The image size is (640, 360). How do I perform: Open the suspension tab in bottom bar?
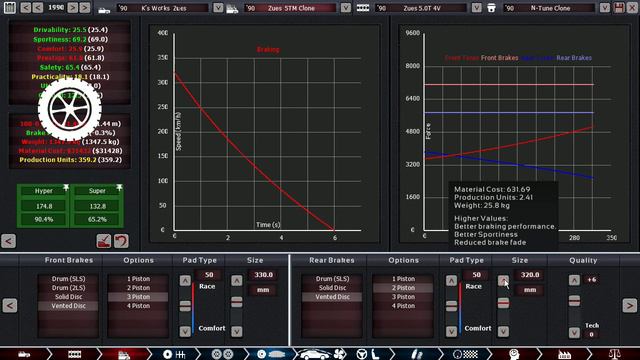tap(416, 354)
